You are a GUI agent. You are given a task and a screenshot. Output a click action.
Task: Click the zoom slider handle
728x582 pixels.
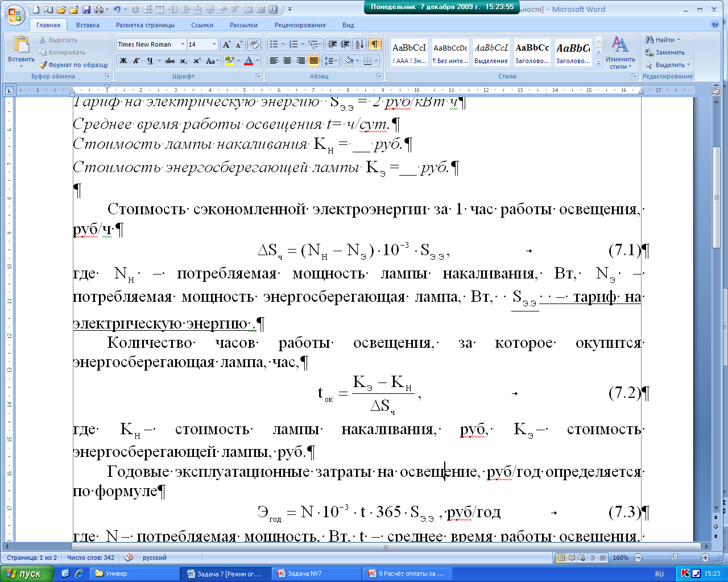[675, 558]
